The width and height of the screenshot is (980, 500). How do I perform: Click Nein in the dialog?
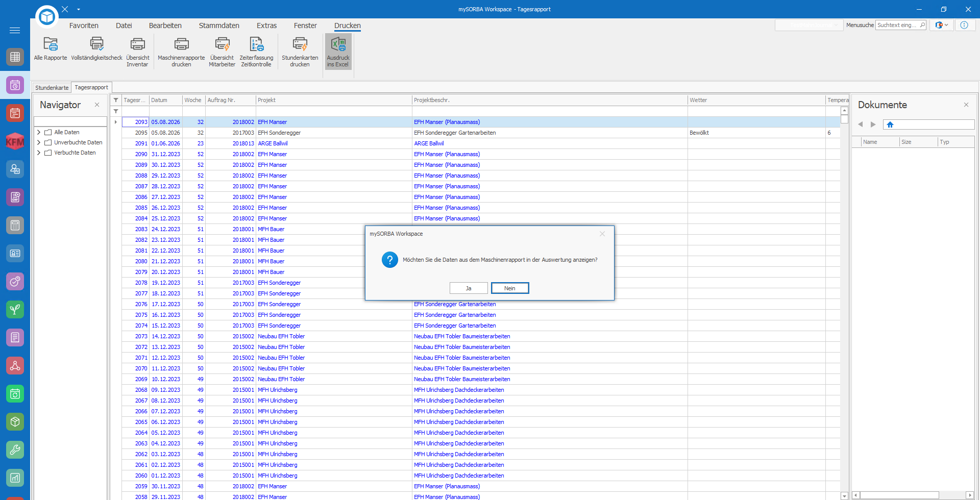pyautogui.click(x=510, y=288)
